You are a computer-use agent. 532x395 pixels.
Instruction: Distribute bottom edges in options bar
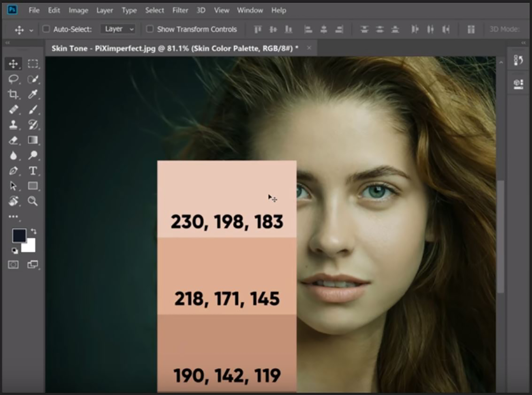[395, 29]
